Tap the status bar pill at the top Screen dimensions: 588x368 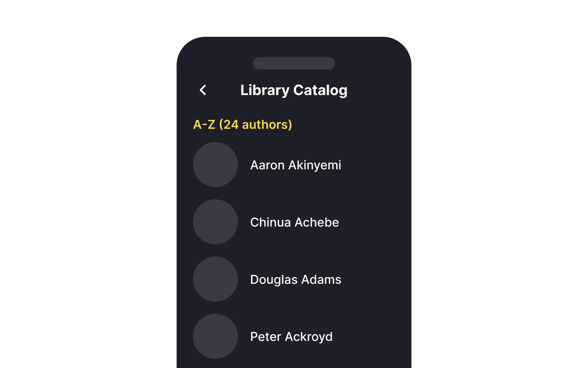pyautogui.click(x=294, y=63)
